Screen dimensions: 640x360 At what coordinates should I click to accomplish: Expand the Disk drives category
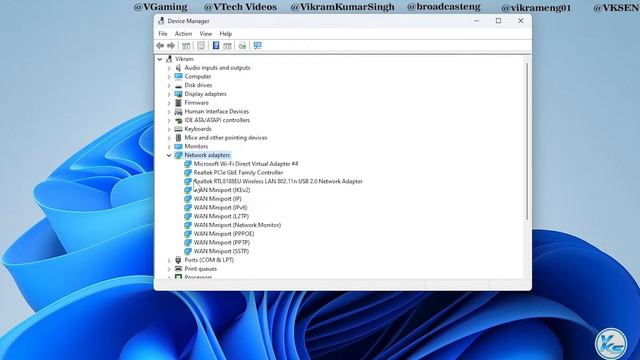click(169, 85)
